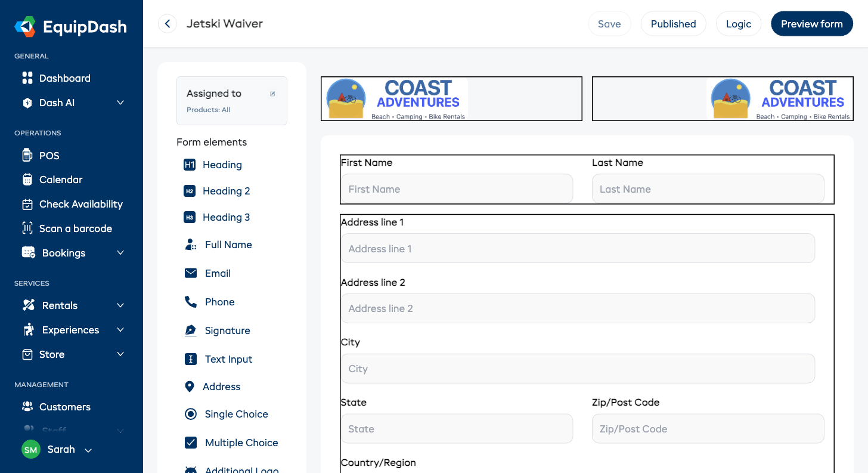Open the Dashboard grid icon

coord(27,78)
